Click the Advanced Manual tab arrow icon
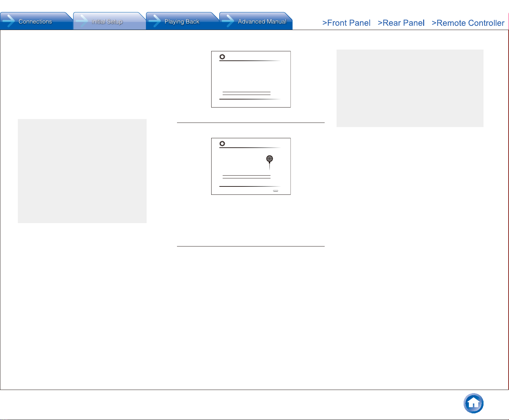The width and height of the screenshot is (509, 420). (x=228, y=21)
